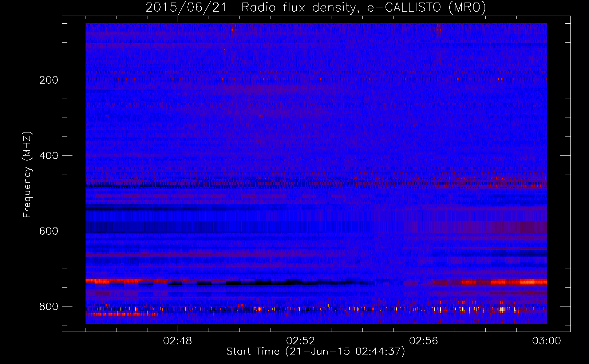Click the 600 frequency tick label
This screenshot has width=589, height=364.
point(49,231)
